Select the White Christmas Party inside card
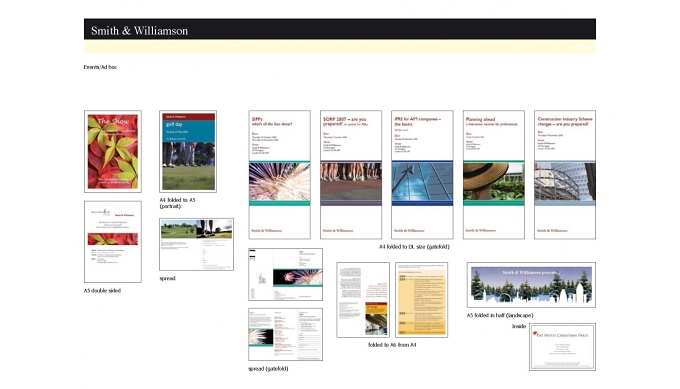This screenshot has height=389, width=680. point(562,347)
